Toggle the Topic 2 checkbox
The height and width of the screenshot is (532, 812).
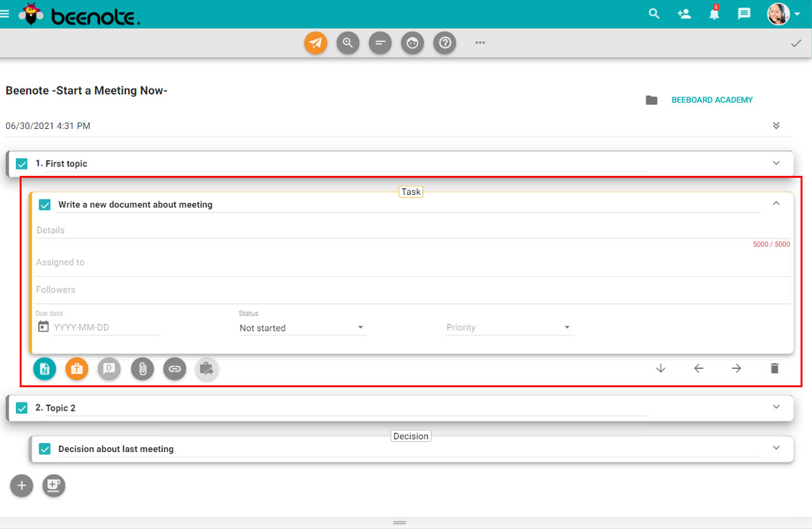point(22,408)
